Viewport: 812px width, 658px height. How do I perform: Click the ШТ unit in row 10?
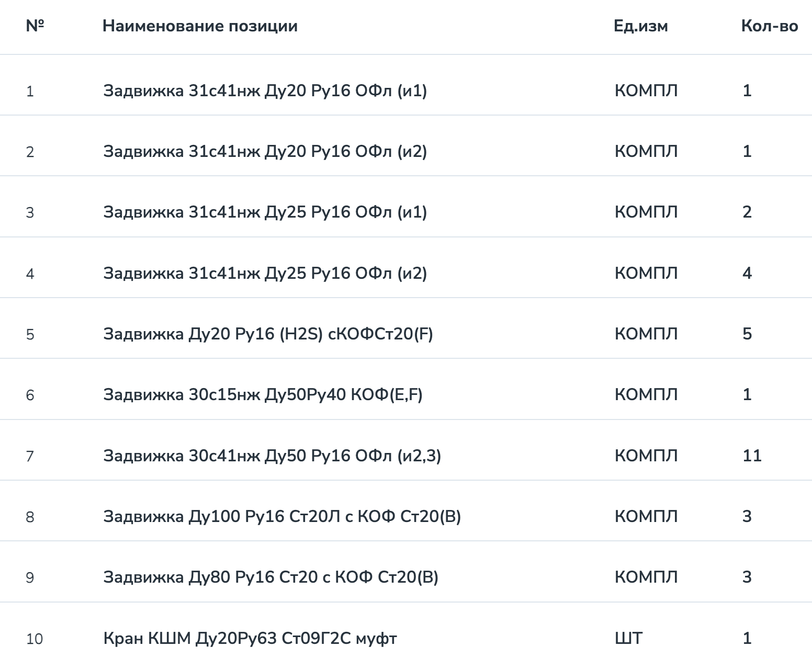pyautogui.click(x=628, y=639)
